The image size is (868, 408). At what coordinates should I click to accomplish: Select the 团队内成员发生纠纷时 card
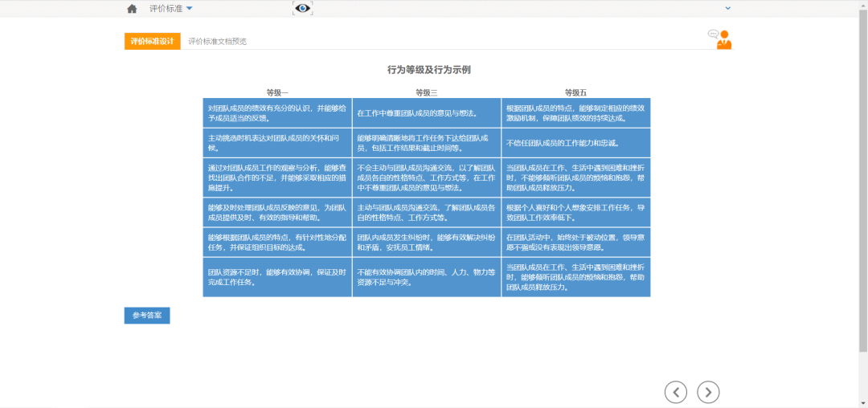427,243
